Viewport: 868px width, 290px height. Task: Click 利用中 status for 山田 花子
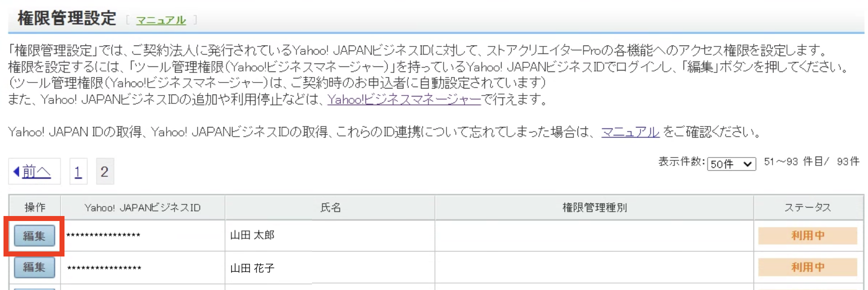(x=808, y=267)
